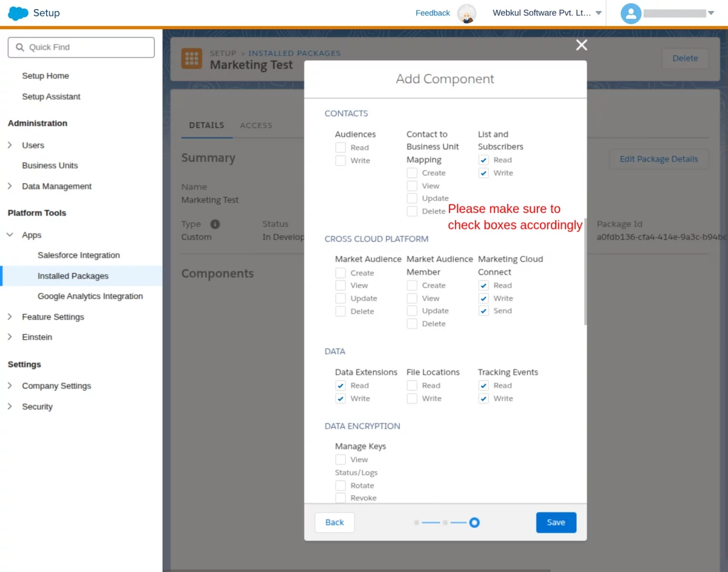Expand the Users section in sidebar
This screenshot has height=572, width=728.
pyautogui.click(x=10, y=145)
